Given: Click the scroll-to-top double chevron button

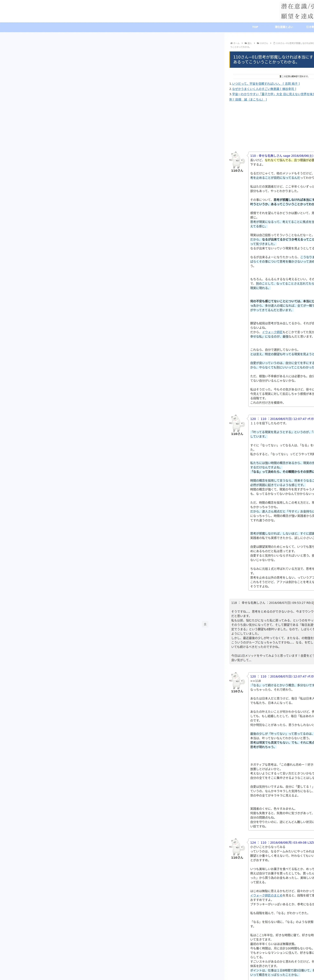Looking at the screenshot, I should [205, 624].
